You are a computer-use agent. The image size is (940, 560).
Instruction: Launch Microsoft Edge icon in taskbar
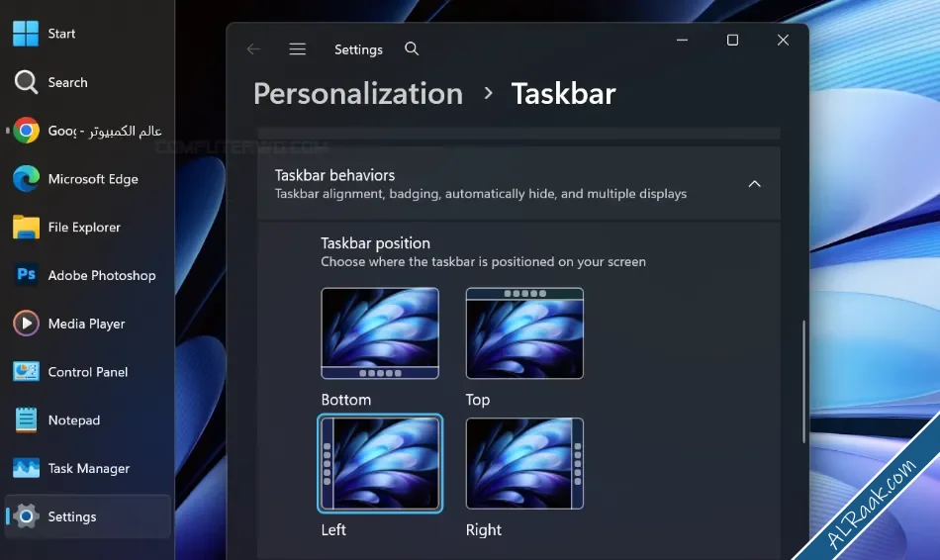click(26, 179)
